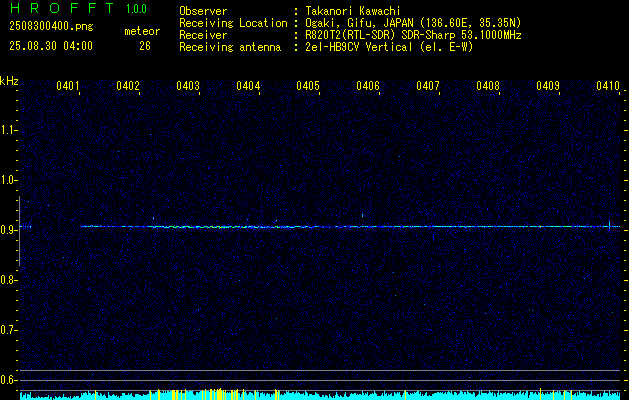
Task: Click the 0.9 kHz axis label
Action: pos(8,230)
